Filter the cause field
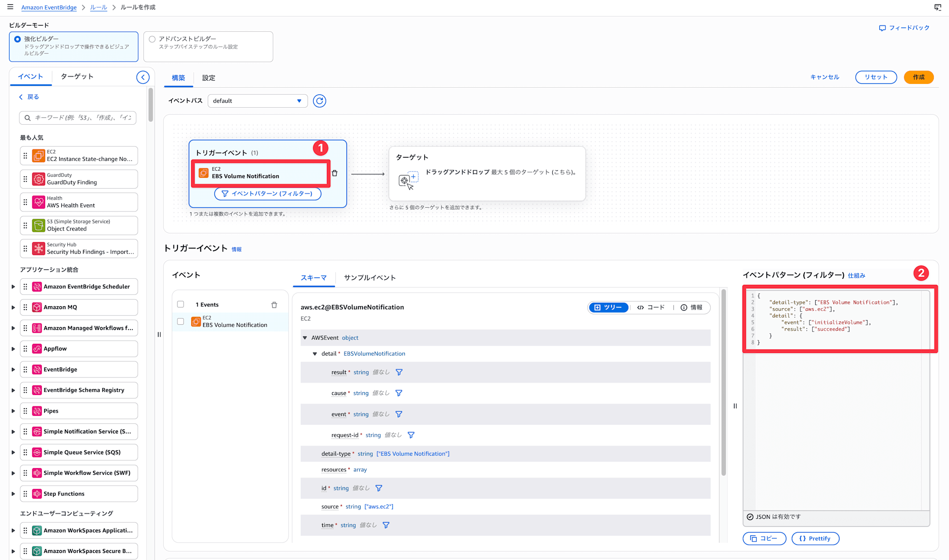 (x=399, y=393)
